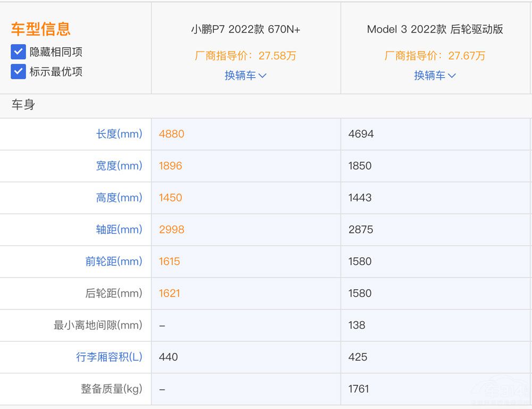532x409 pixels.
Task: Click the Model 3 2022款 后轮驱动版 title
Action: (435, 29)
